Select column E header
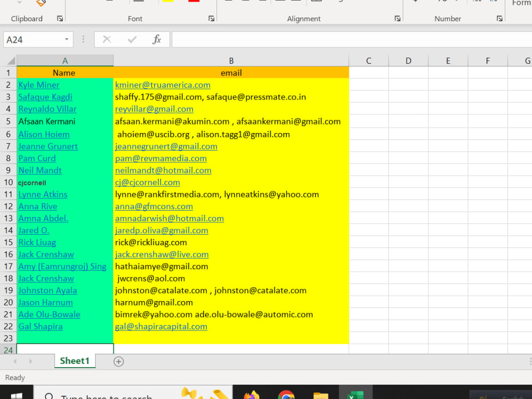 (448, 61)
